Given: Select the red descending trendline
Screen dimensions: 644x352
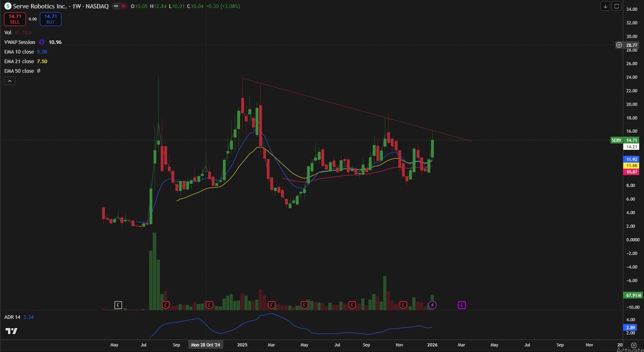Looking at the screenshot, I should [357, 110].
